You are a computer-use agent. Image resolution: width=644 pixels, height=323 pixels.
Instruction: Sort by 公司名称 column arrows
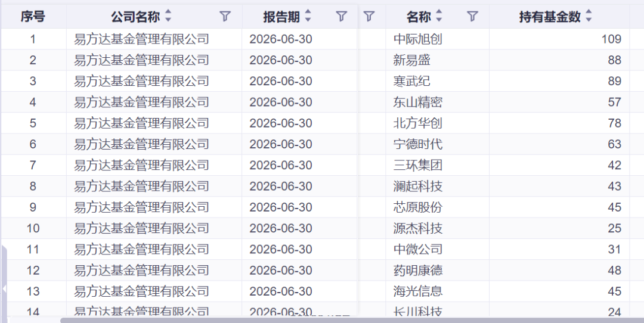click(x=168, y=17)
